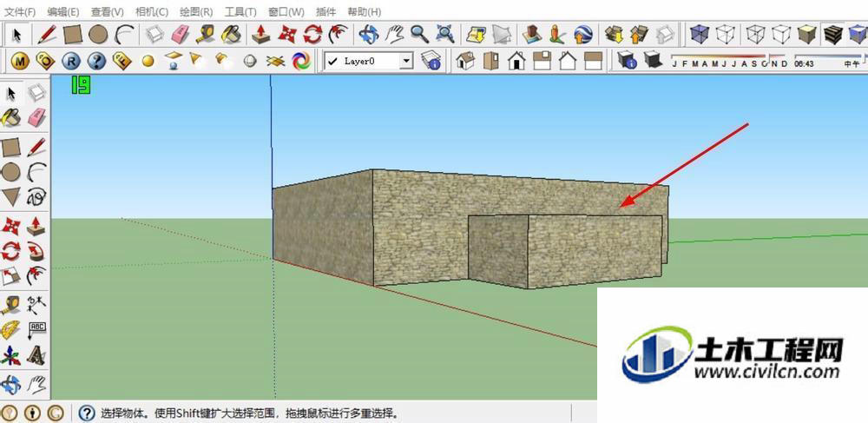Select the Paint Bucket tool in top toolbar
This screenshot has height=423, width=868.
pos(231,35)
